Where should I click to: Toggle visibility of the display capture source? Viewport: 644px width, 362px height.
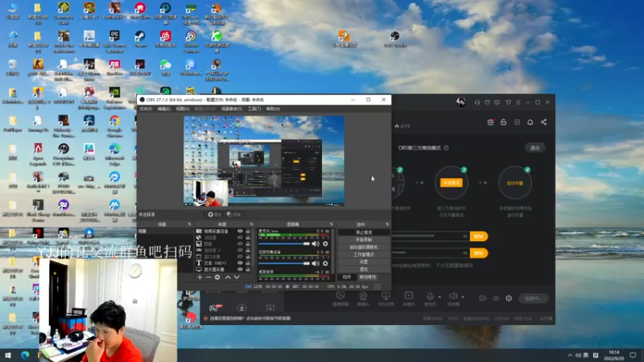coord(240,269)
